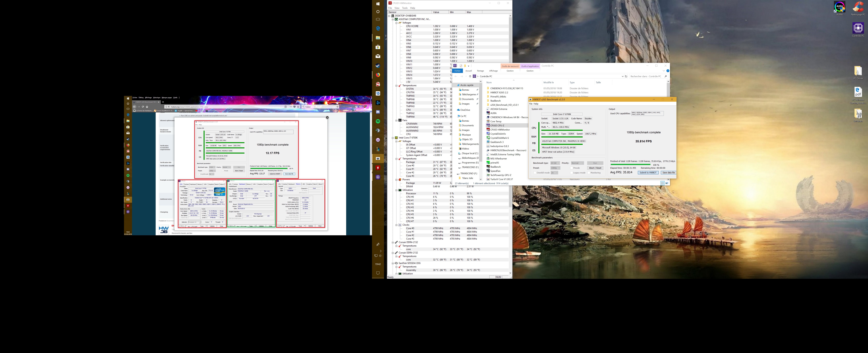
Task: Select OneDrive in Explorer navigation pane
Action: click(x=465, y=110)
